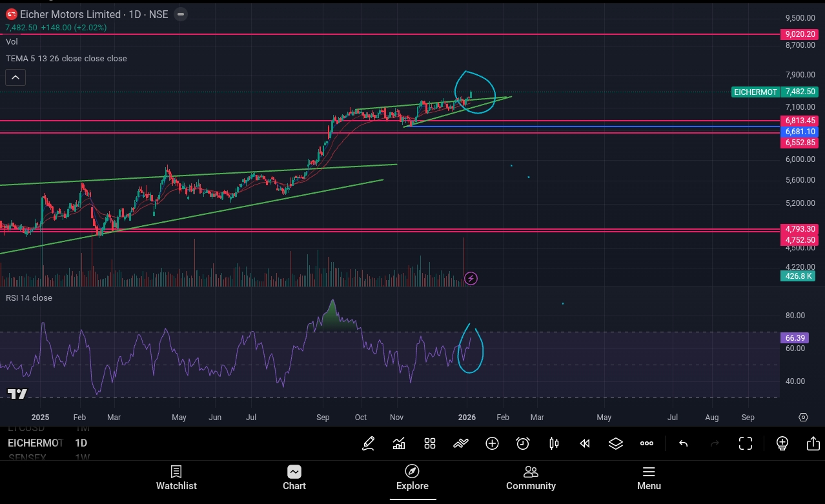Click the TEMA 5 13 26 indicator label
The width and height of the screenshot is (825, 504).
pos(66,59)
